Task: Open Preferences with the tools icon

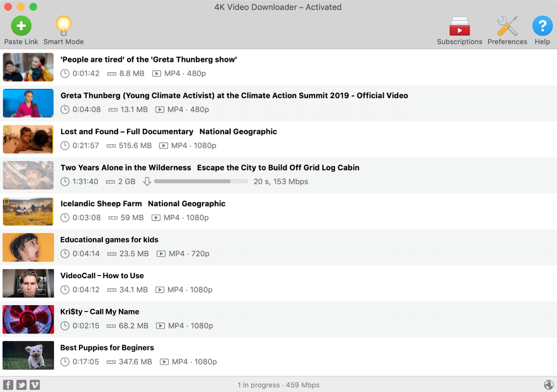Action: [507, 26]
